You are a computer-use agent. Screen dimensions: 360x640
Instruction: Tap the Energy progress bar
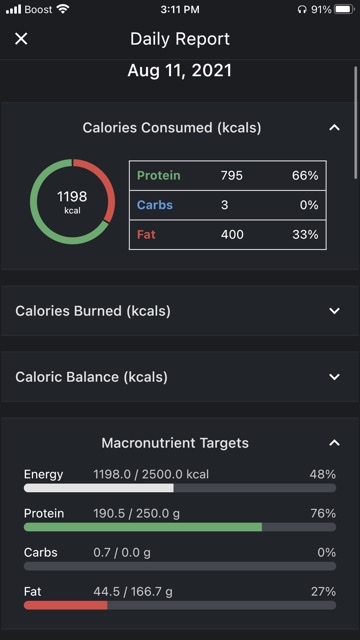[x=180, y=488]
